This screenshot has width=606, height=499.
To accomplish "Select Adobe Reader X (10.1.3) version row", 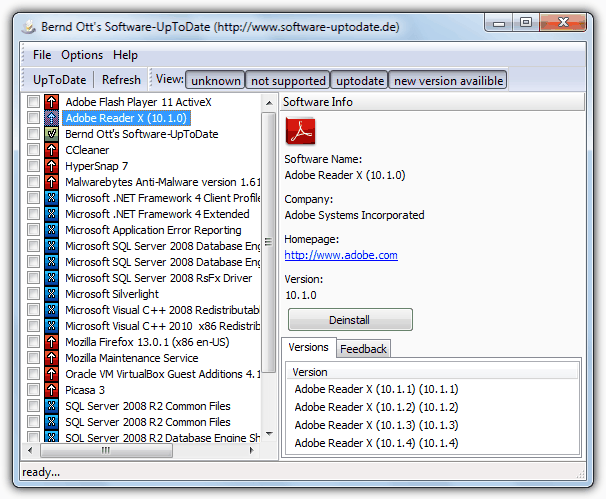I will pos(376,425).
